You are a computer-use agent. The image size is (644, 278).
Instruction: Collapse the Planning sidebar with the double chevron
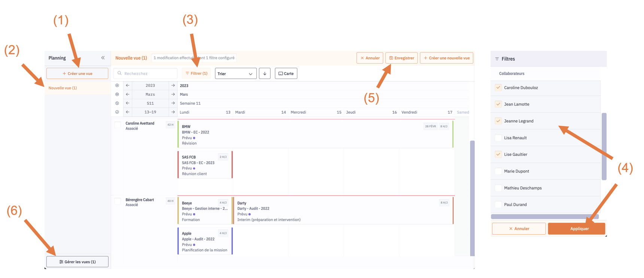coord(103,58)
